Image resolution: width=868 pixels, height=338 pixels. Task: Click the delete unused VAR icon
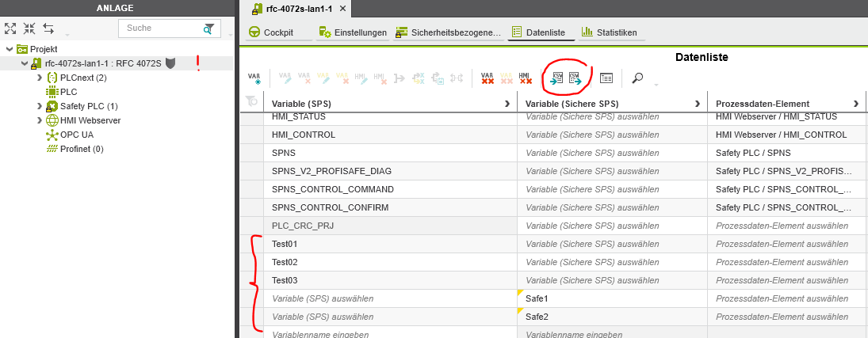point(488,78)
